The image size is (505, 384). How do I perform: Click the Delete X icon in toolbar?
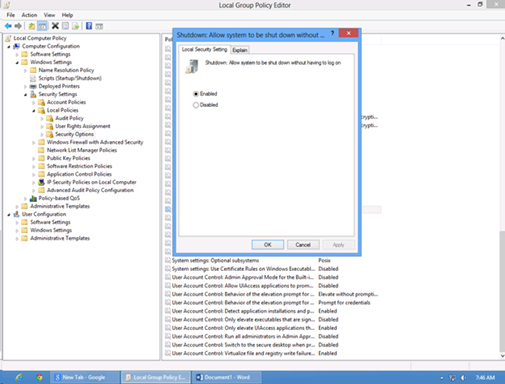pyautogui.click(x=55, y=26)
